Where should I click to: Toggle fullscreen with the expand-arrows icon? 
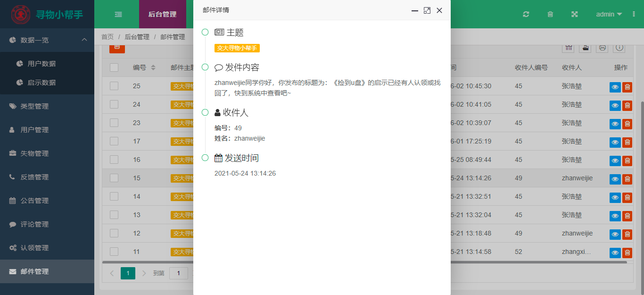pos(575,14)
